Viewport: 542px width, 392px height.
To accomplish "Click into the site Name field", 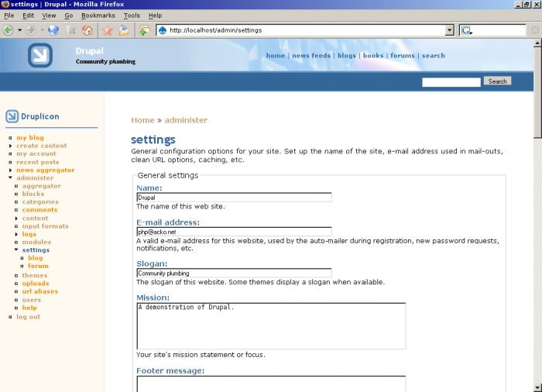I will point(234,198).
